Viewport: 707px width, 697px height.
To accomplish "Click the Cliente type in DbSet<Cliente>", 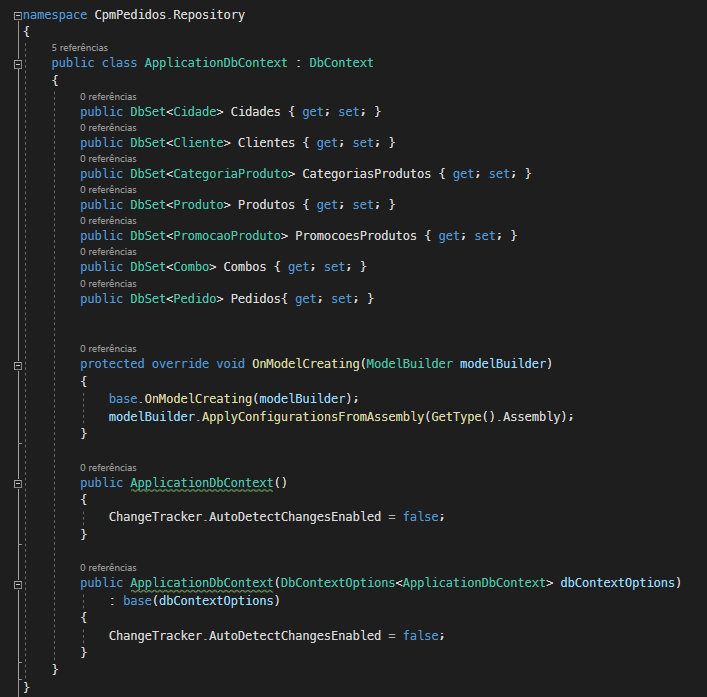I will tap(198, 143).
